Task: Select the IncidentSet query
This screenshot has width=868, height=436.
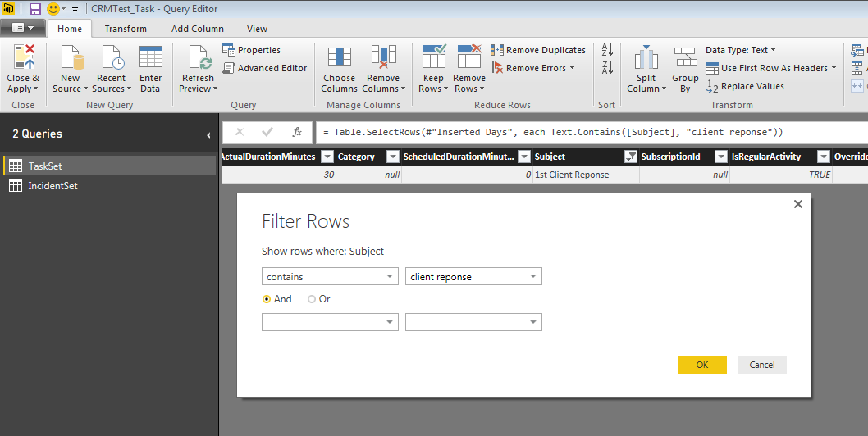Action: pos(109,186)
